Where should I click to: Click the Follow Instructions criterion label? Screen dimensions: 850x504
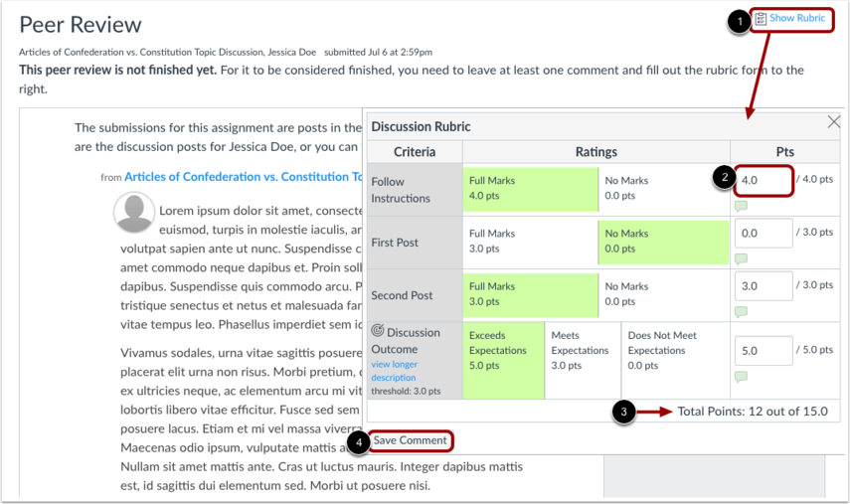(x=401, y=190)
